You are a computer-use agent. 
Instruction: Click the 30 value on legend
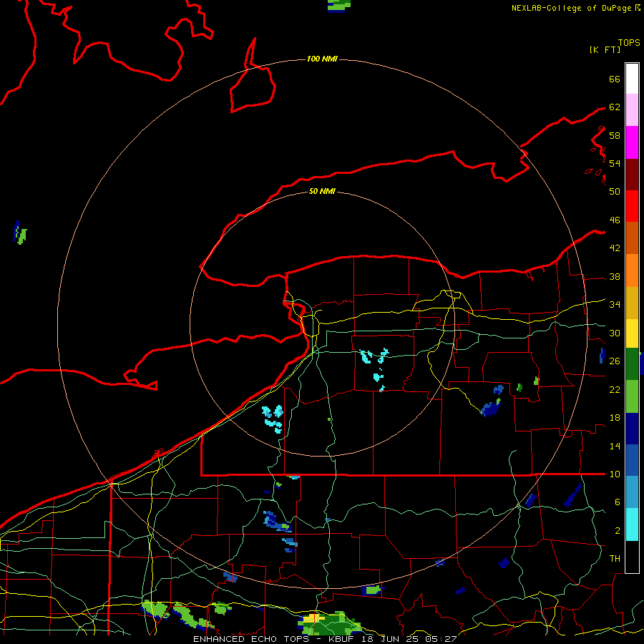click(x=615, y=333)
